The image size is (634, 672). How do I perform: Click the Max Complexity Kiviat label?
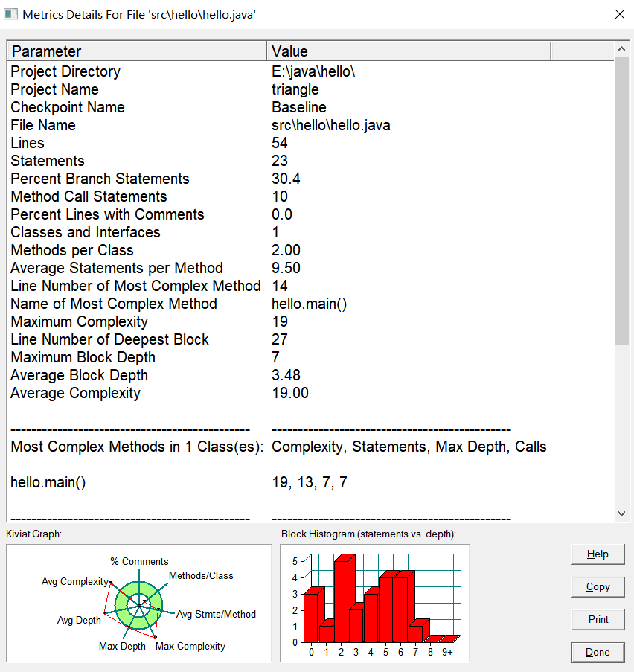190,646
